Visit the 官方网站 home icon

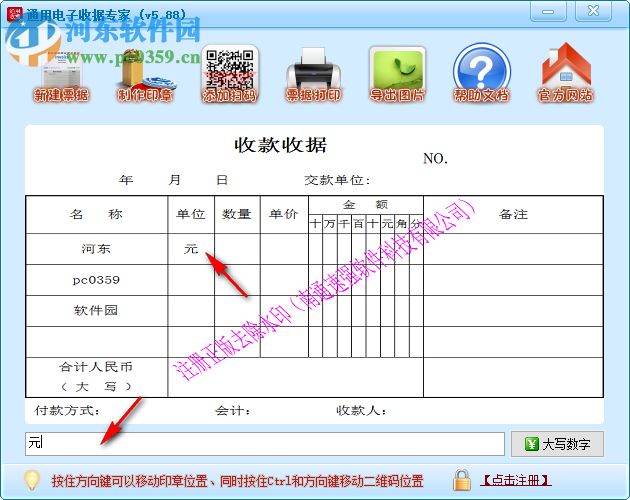[565, 73]
